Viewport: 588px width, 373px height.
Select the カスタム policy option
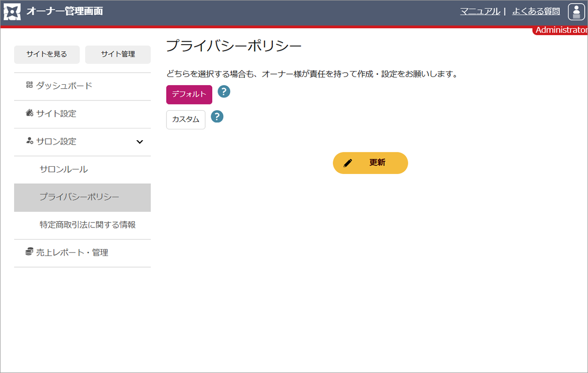[186, 120]
